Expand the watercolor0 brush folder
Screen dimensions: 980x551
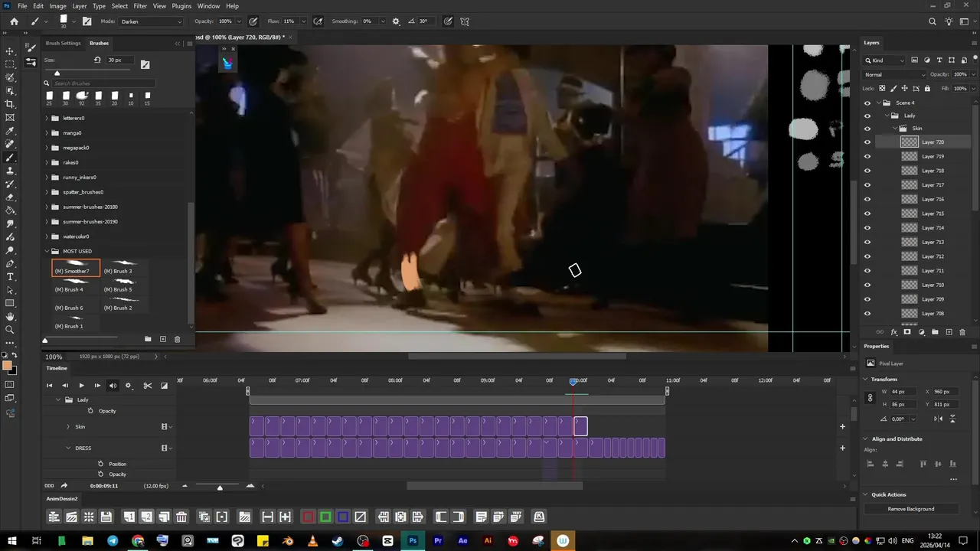coord(47,236)
